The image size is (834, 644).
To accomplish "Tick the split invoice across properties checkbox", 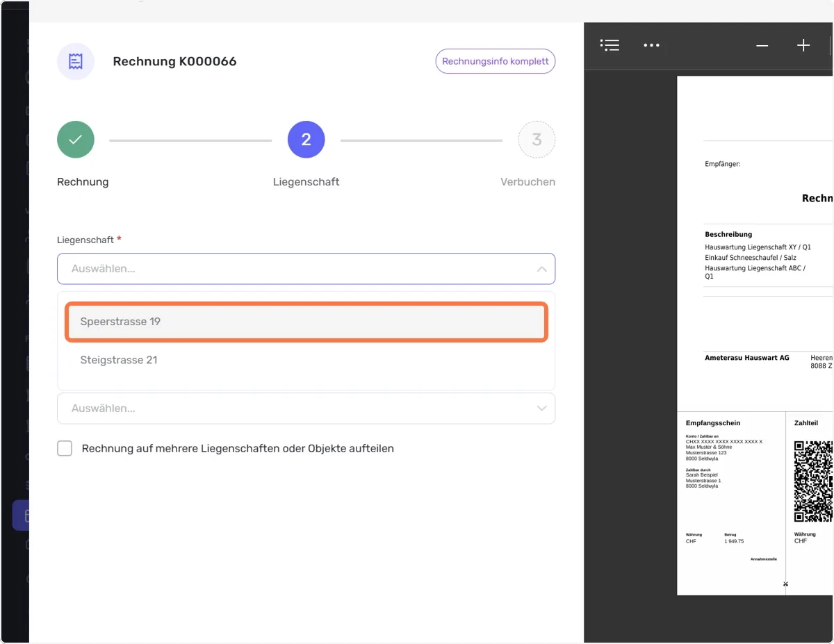I will click(65, 449).
